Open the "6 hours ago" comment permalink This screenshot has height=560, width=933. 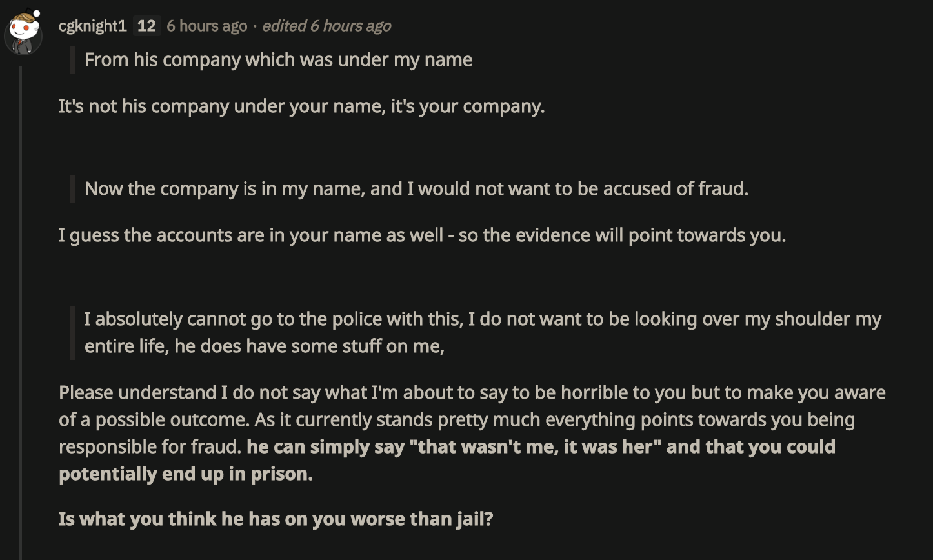click(206, 26)
